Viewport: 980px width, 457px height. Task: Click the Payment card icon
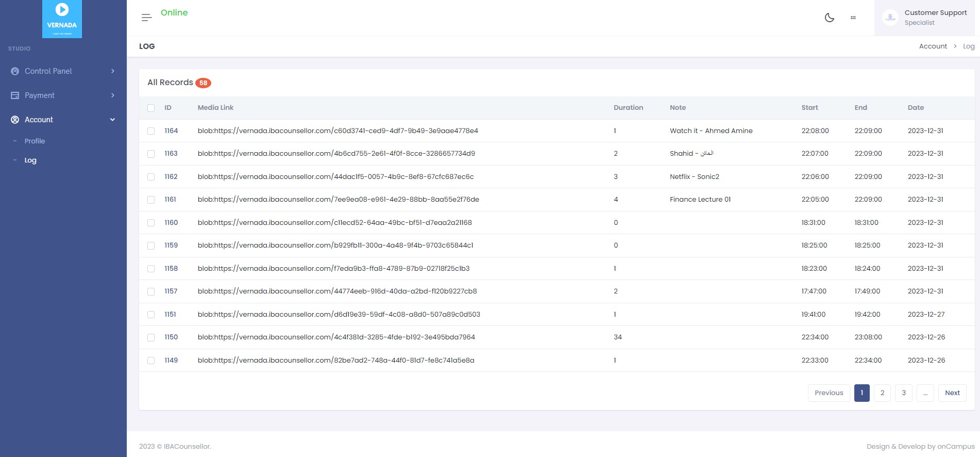point(15,95)
